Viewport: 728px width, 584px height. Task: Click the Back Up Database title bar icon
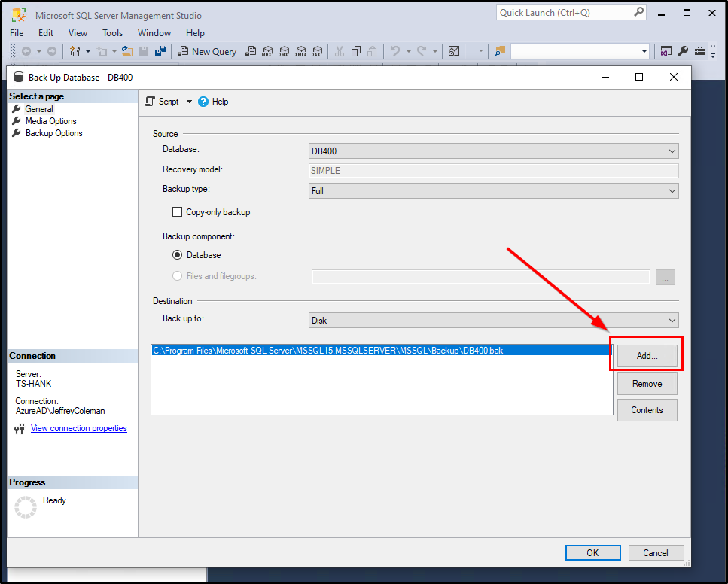[x=19, y=77]
